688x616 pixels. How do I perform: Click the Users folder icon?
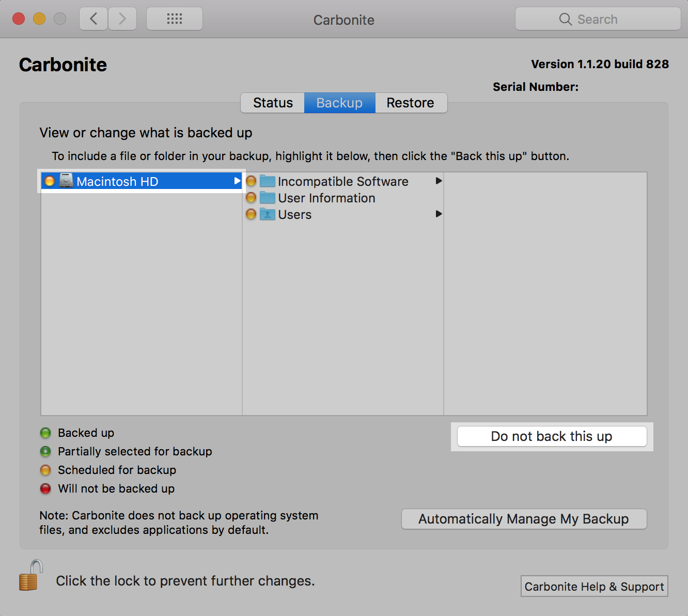pos(267,214)
